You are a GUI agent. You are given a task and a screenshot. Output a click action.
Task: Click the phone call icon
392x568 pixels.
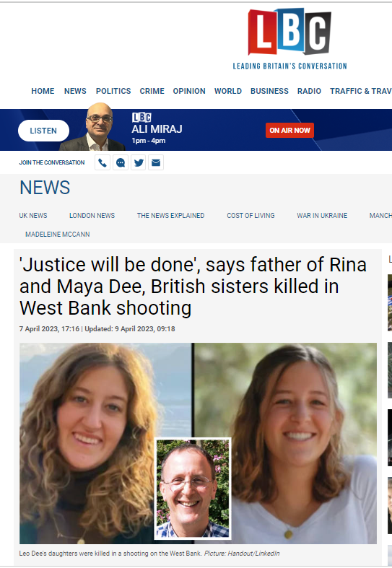pyautogui.click(x=103, y=162)
